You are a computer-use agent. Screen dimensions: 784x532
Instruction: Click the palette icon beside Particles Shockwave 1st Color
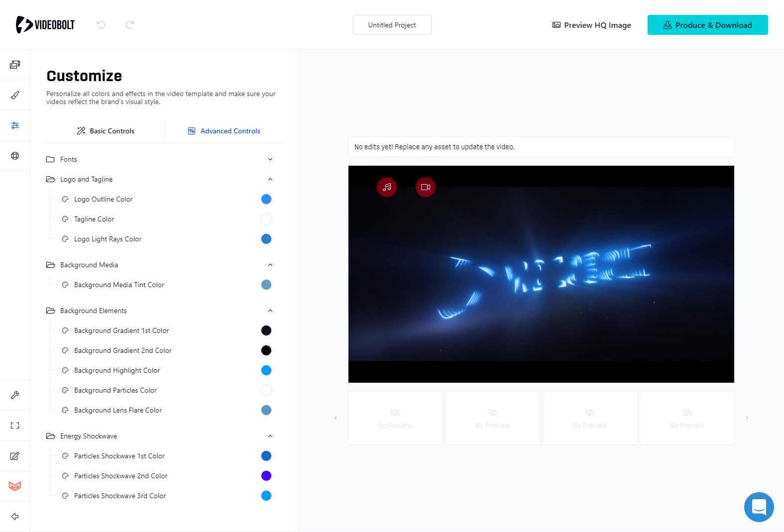pos(65,456)
